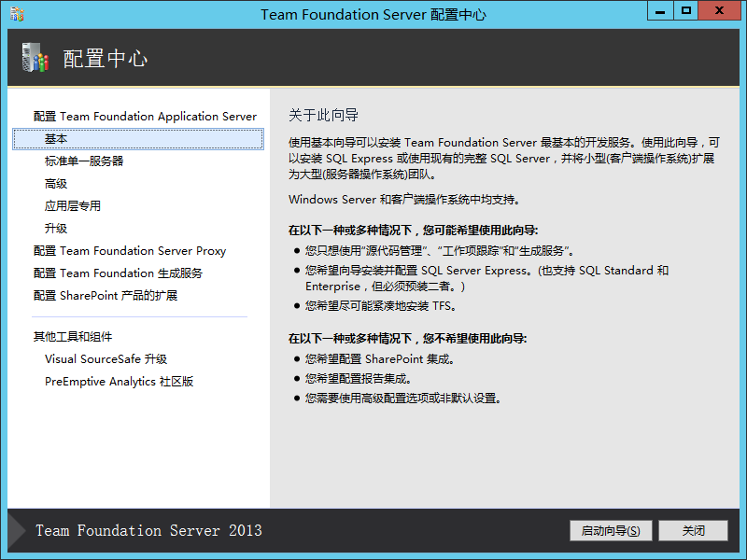Select the 基本 wizard item
Image resolution: width=747 pixels, height=560 pixels.
(138, 139)
